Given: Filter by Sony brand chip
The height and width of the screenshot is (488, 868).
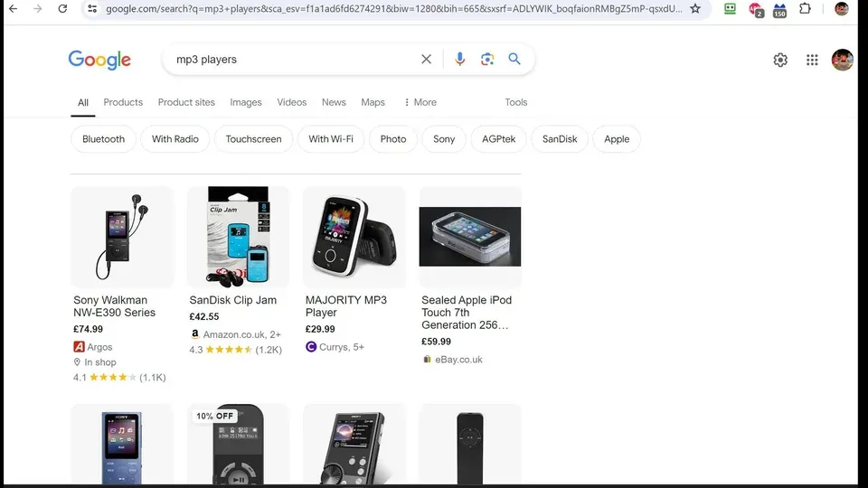Looking at the screenshot, I should pyautogui.click(x=444, y=139).
